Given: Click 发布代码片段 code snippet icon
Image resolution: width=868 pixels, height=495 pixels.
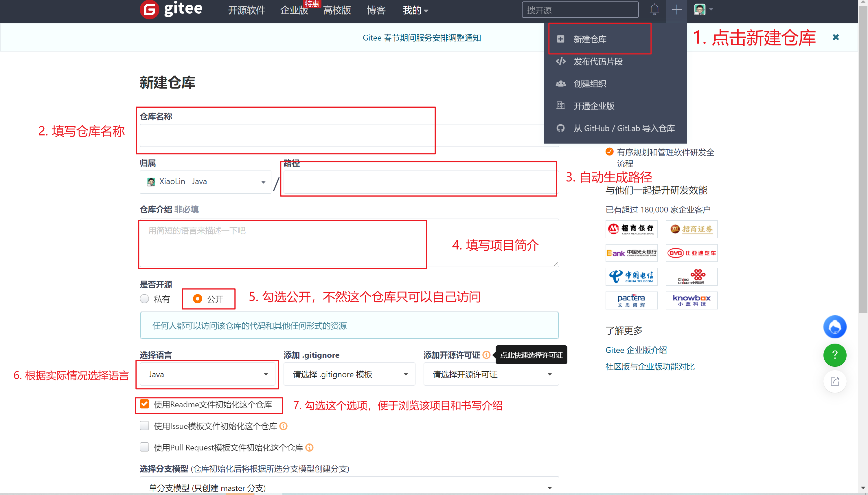Looking at the screenshot, I should (x=560, y=62).
